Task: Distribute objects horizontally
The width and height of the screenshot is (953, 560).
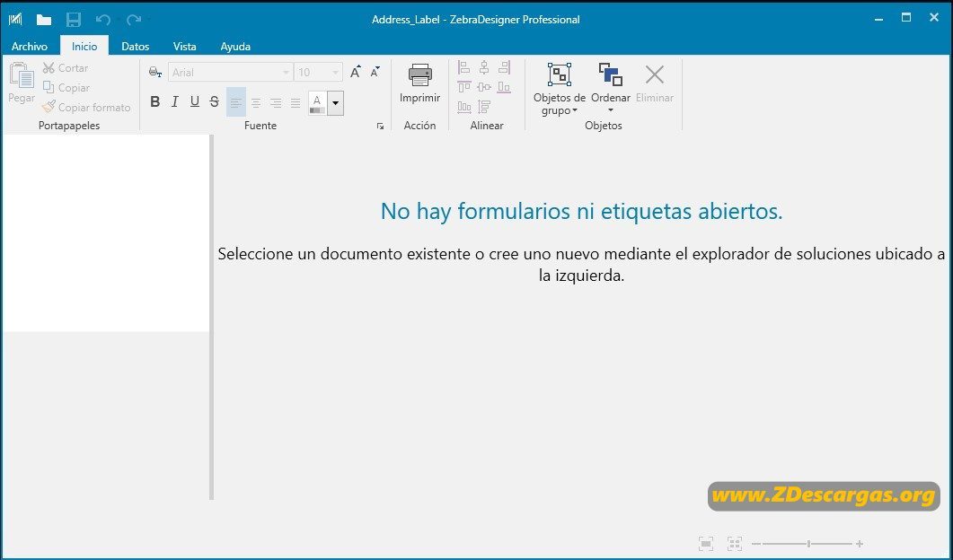Action: (x=463, y=107)
